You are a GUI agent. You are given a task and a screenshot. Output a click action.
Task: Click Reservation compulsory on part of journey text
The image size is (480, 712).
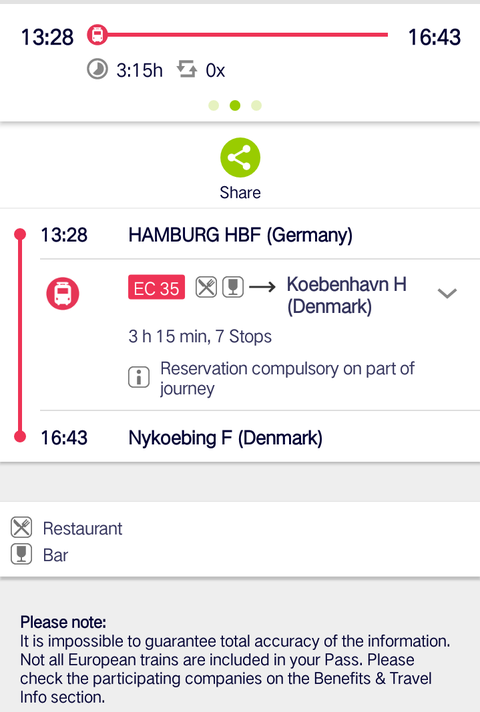[287, 378]
